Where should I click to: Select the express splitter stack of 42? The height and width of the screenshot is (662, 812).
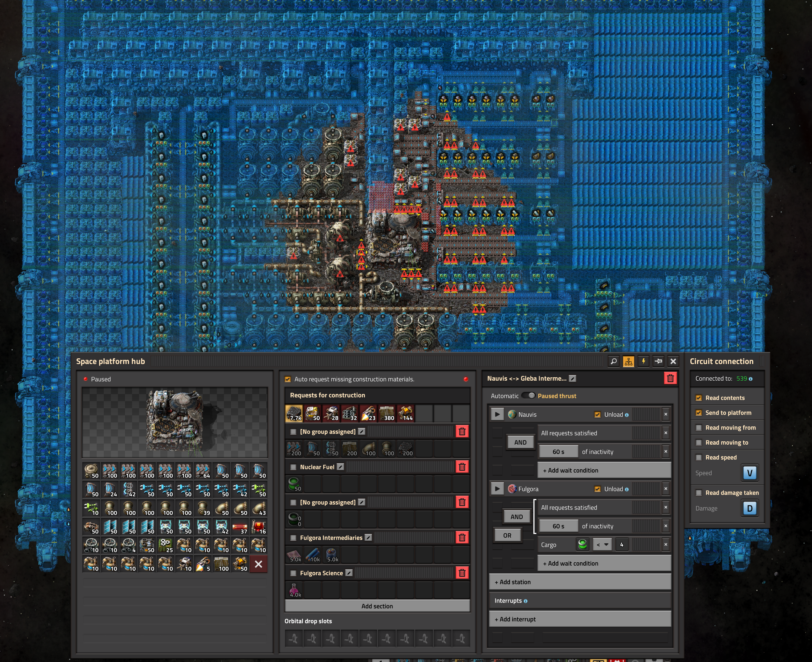pyautogui.click(x=128, y=490)
